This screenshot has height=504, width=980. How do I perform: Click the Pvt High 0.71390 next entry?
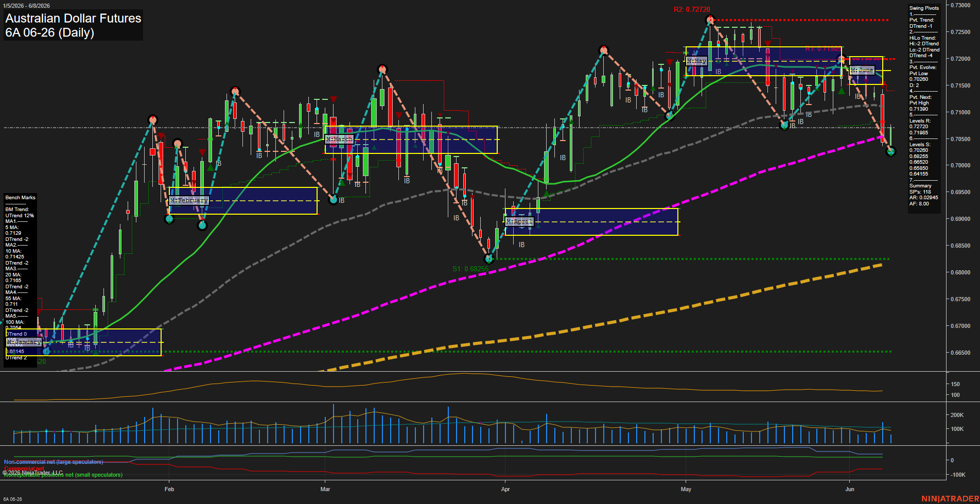919,106
